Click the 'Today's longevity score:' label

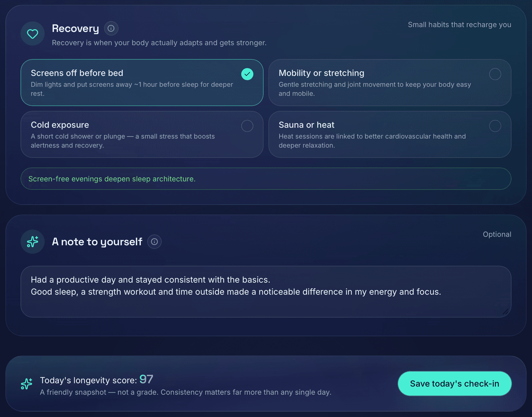pyautogui.click(x=88, y=380)
